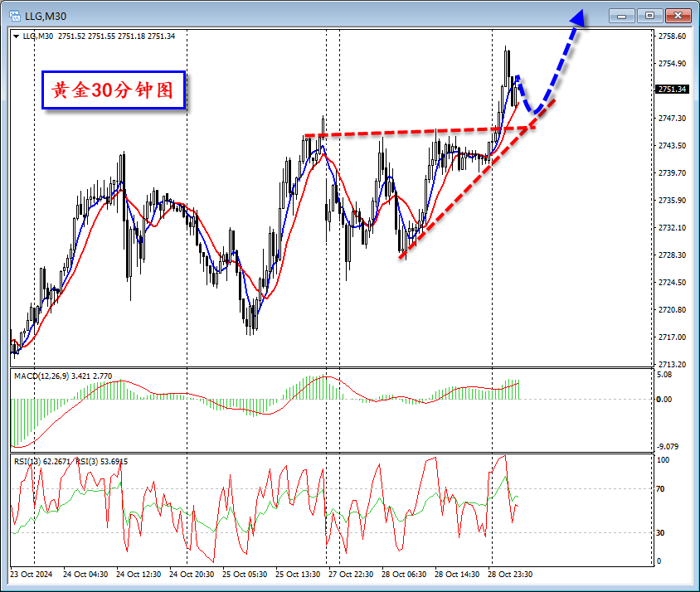Click the 28 Oct 14:30 time label
700x592 pixels.
[457, 574]
